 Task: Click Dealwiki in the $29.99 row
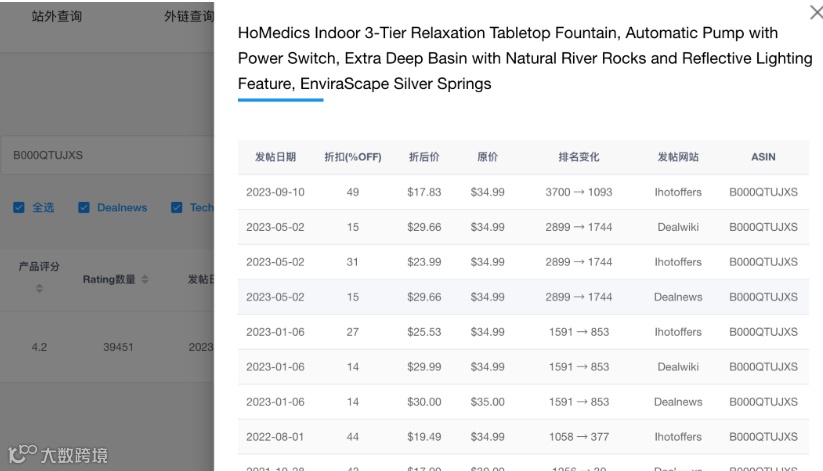click(x=678, y=367)
